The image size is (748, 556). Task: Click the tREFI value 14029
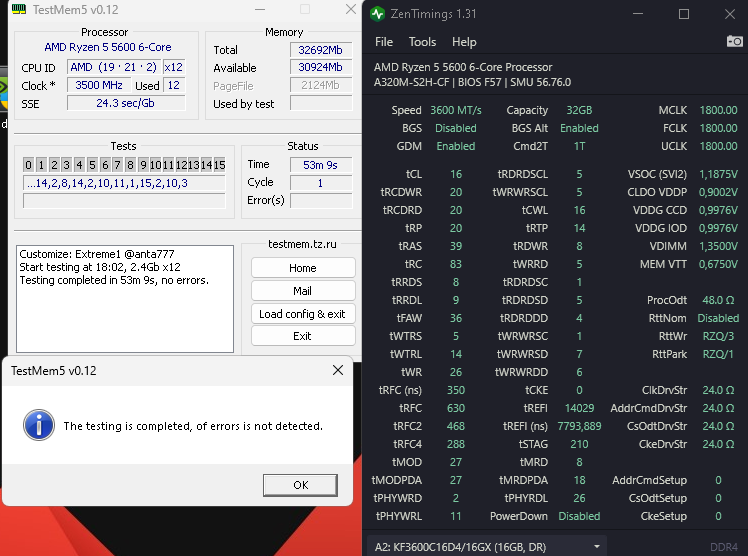pos(579,408)
